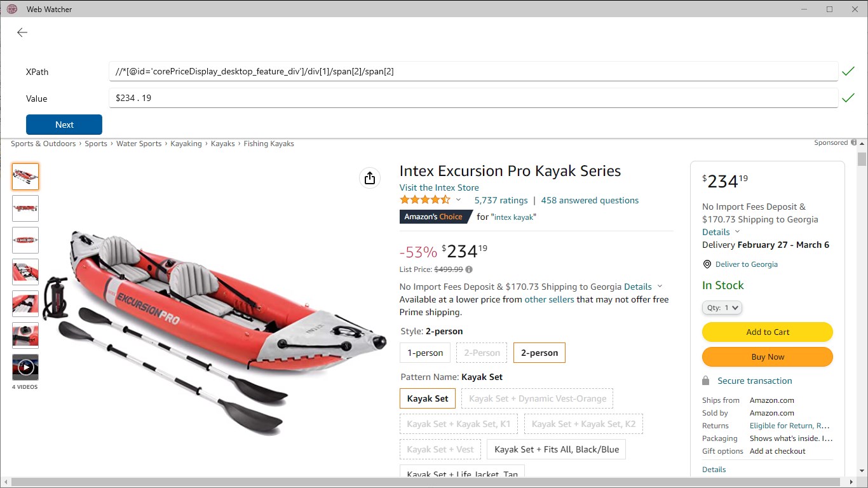Screen dimensions: 868x488
Task: Click the share icon above the kayak image
Action: click(370, 178)
